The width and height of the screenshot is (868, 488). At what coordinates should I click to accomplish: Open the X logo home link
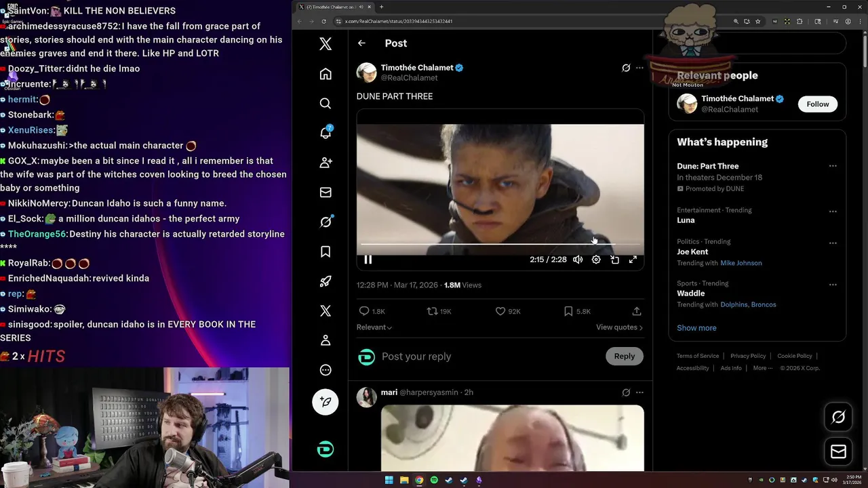(325, 44)
